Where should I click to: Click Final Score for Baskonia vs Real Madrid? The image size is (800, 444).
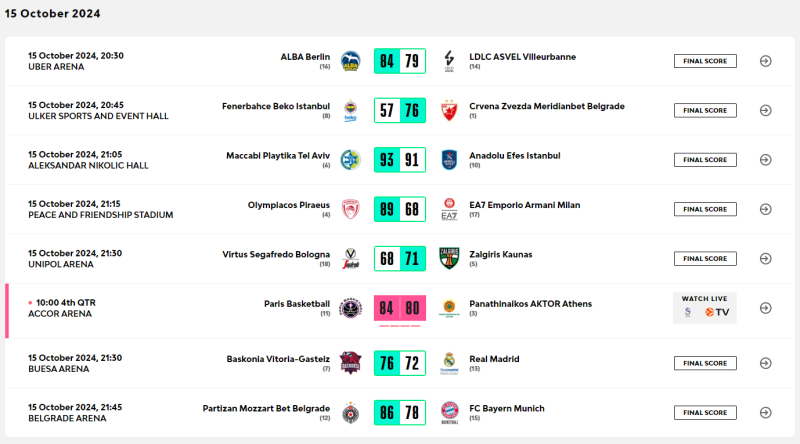705,363
